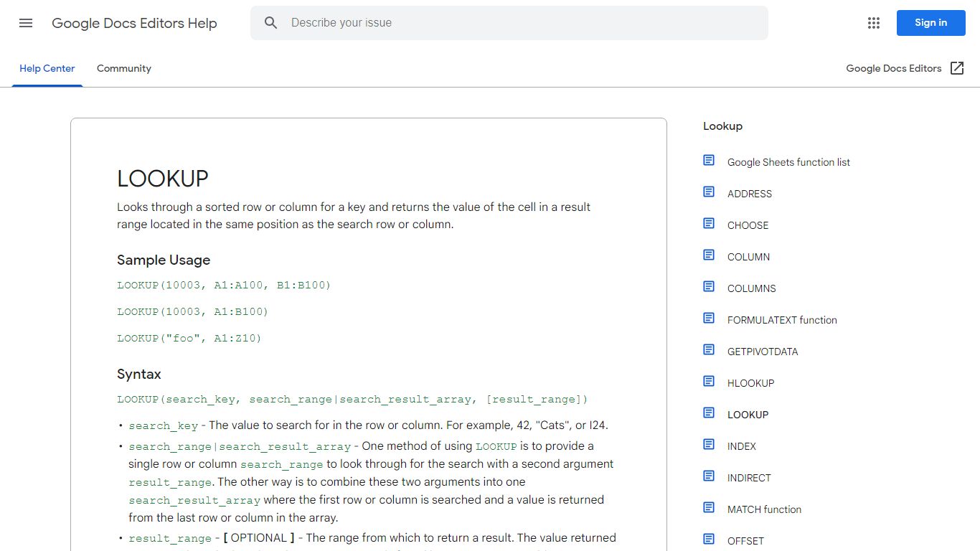
Task: Click the search_range|search_result_array bullet term
Action: pyautogui.click(x=240, y=446)
